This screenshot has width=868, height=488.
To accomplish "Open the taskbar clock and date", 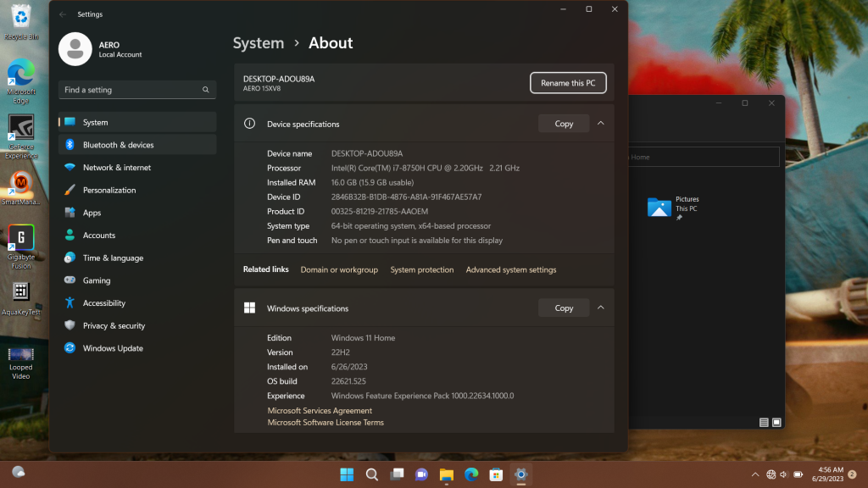I will (x=828, y=474).
